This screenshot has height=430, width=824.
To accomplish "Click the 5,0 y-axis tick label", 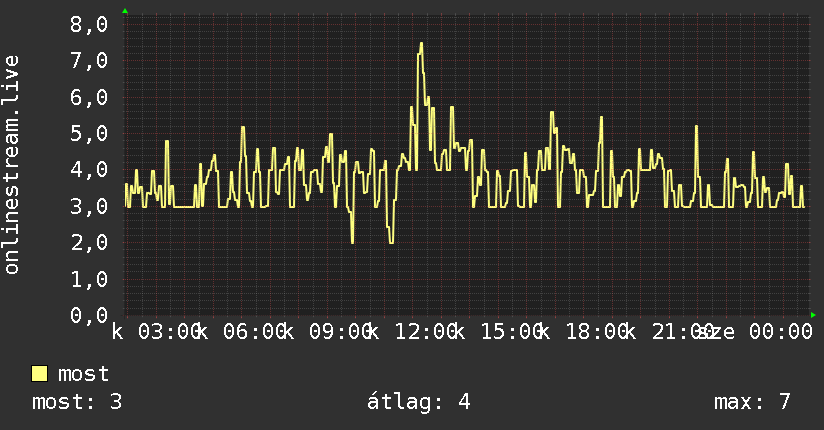I will tap(89, 134).
